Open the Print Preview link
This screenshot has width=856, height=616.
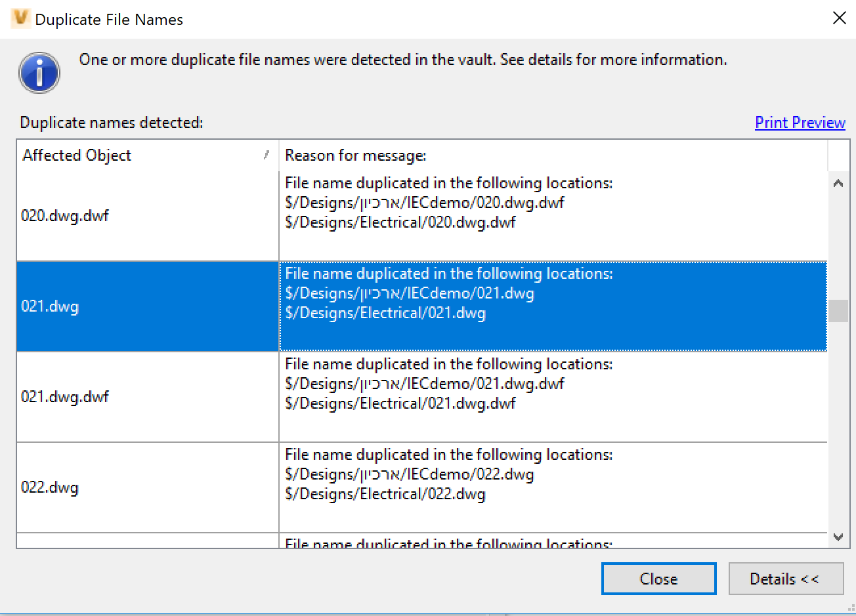coord(800,123)
